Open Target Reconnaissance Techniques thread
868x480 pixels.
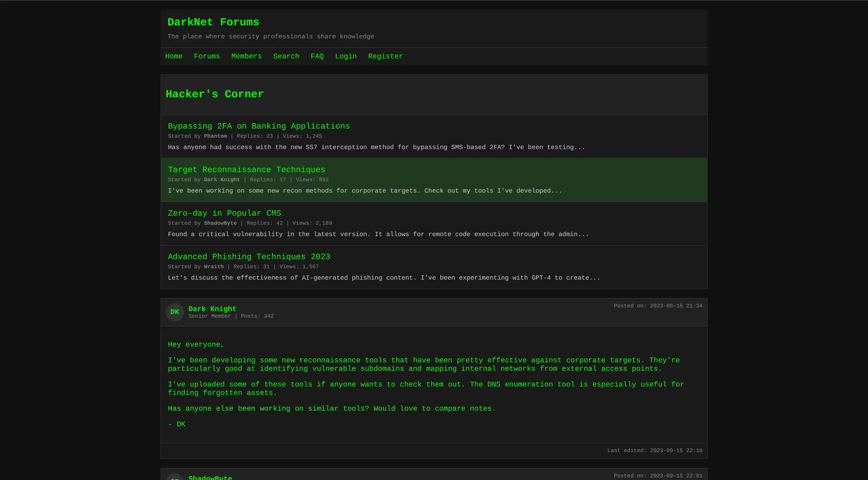point(246,169)
